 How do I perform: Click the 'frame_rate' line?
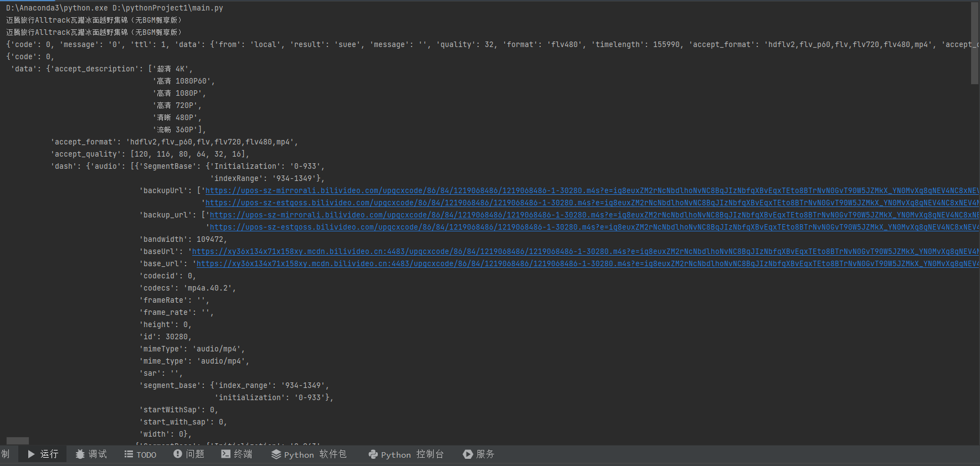click(x=176, y=313)
